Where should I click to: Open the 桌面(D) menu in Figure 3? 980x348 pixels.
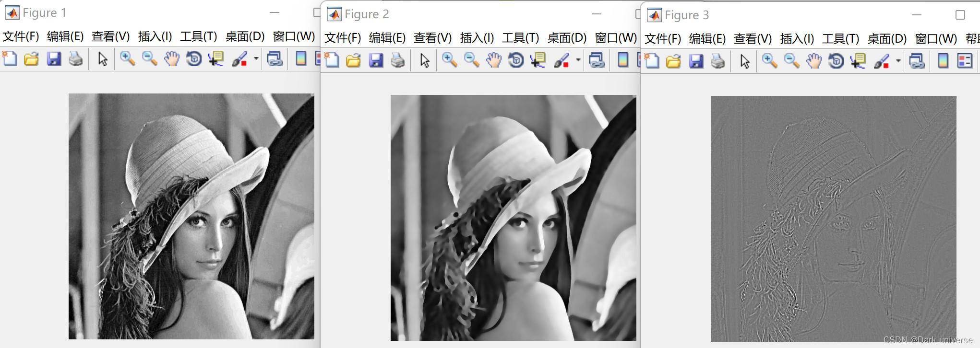tap(887, 39)
